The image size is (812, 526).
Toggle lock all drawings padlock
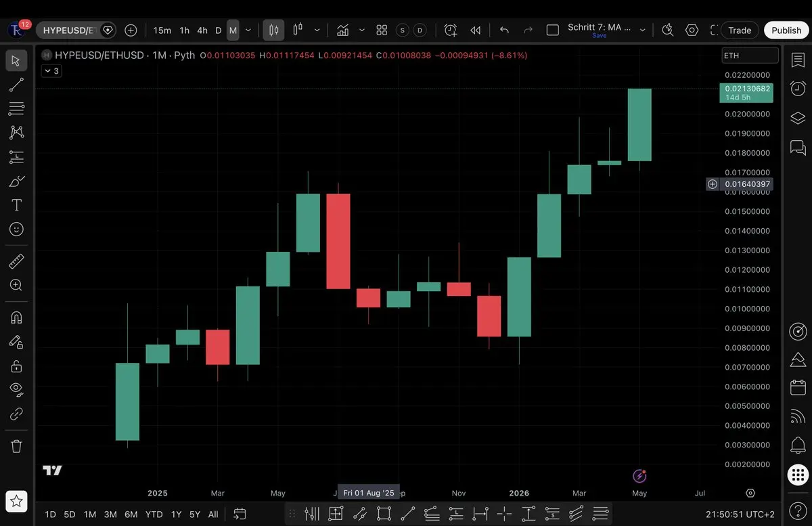pos(16,366)
